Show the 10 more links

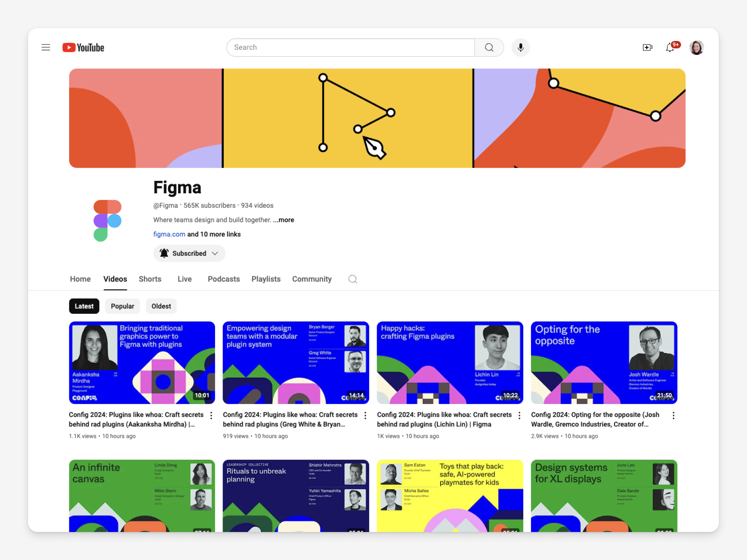(x=214, y=234)
